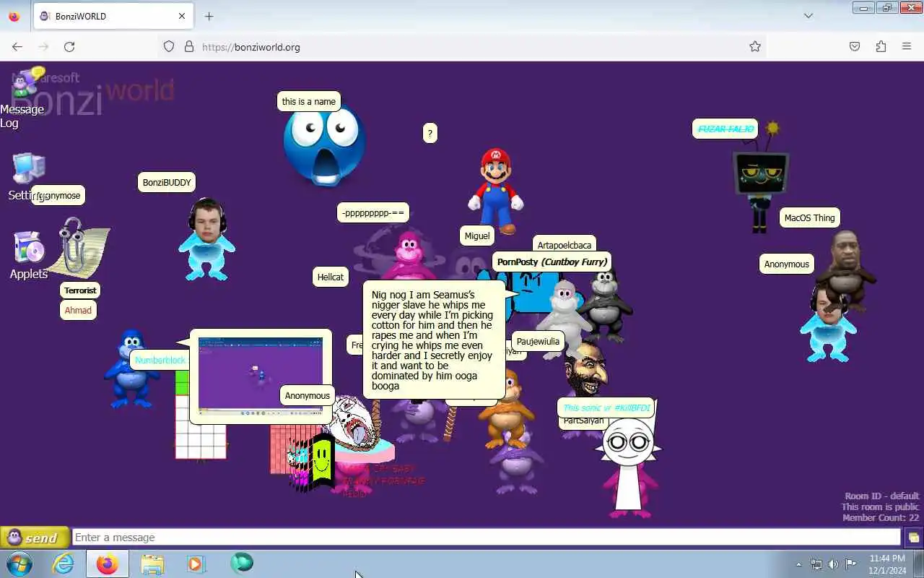Open a new browser tab
This screenshot has width=924, height=578.
[209, 16]
